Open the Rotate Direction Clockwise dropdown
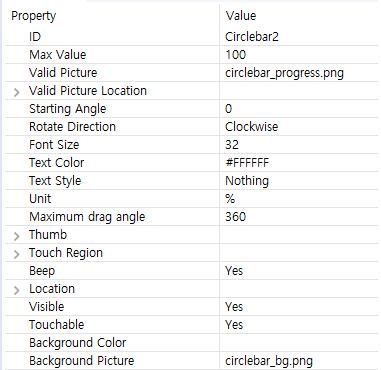 299,127
